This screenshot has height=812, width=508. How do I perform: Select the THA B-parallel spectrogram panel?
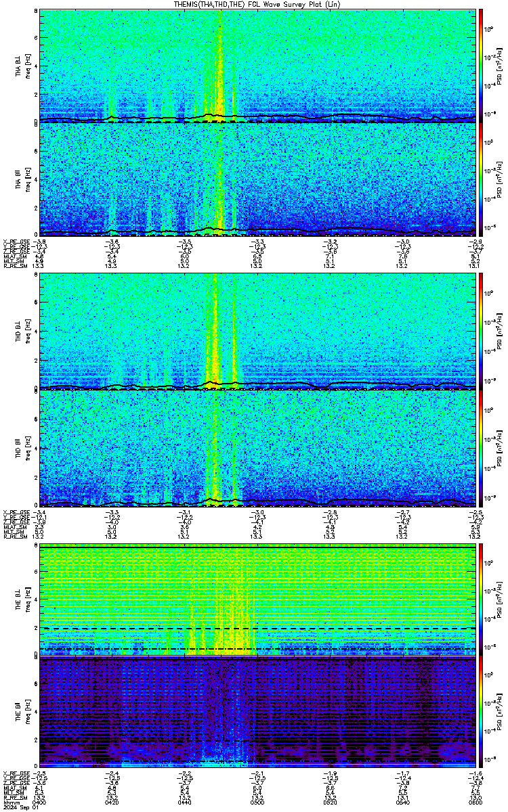(257, 179)
